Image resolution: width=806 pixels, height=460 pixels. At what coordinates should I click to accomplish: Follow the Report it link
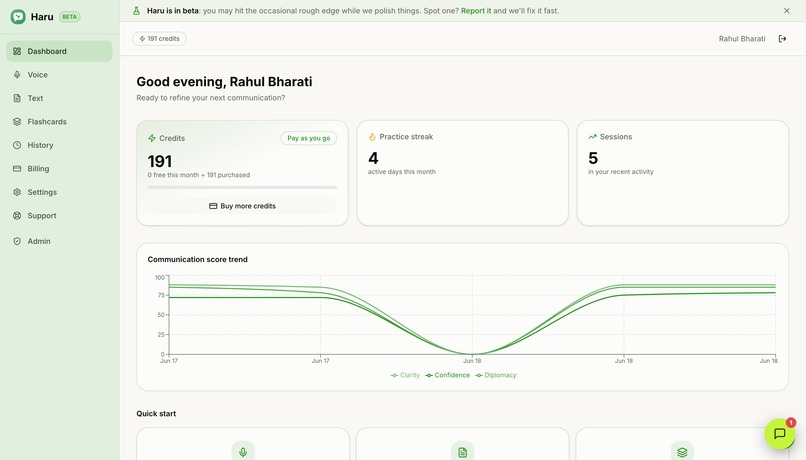pyautogui.click(x=475, y=11)
